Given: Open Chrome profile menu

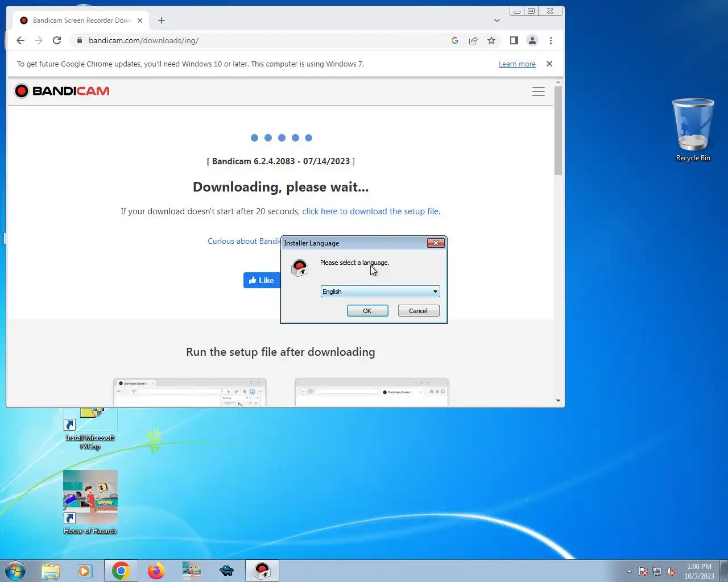Looking at the screenshot, I should (x=532, y=40).
